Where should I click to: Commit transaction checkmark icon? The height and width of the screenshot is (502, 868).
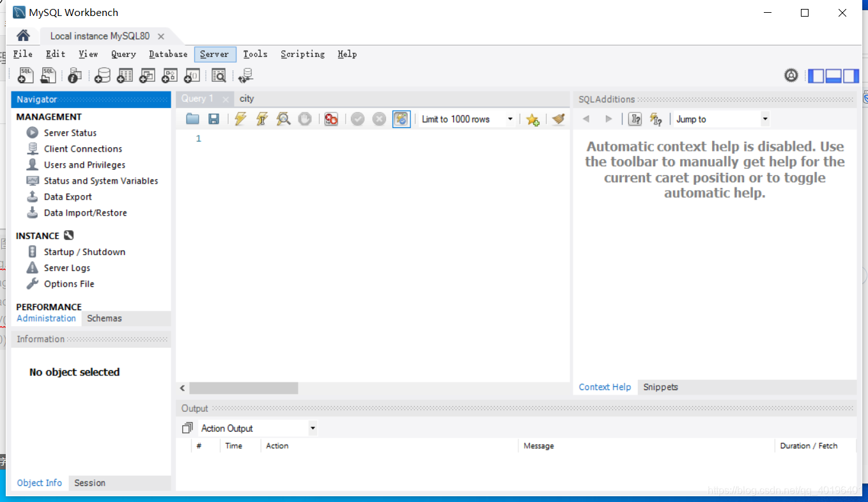tap(357, 119)
